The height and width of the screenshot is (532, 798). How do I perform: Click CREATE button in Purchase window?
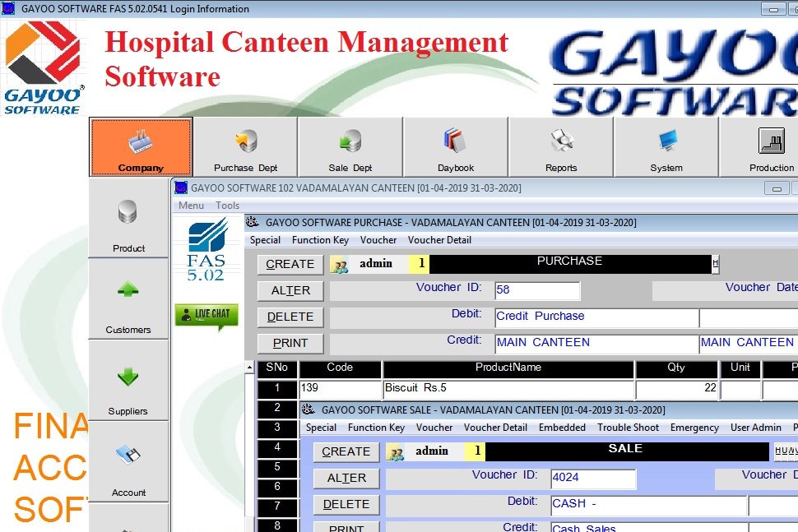click(290, 265)
